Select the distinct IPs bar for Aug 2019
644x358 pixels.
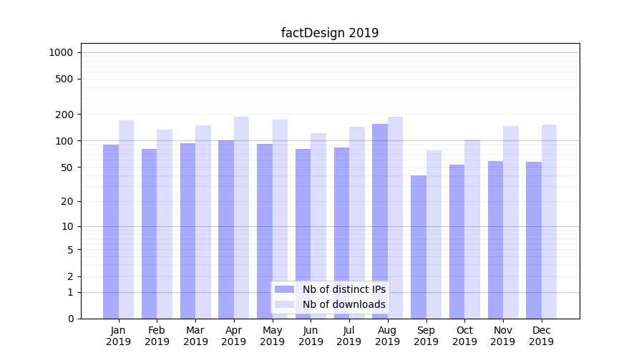pyautogui.click(x=380, y=215)
